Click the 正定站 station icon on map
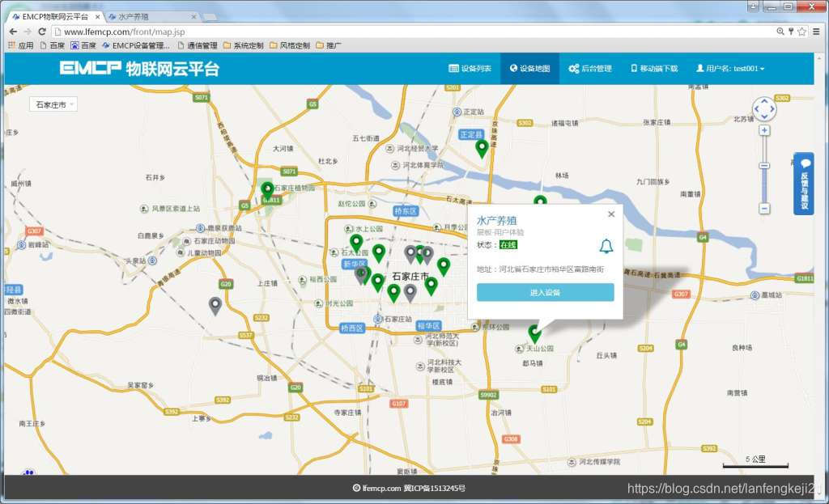The width and height of the screenshot is (829, 504). pos(457,112)
